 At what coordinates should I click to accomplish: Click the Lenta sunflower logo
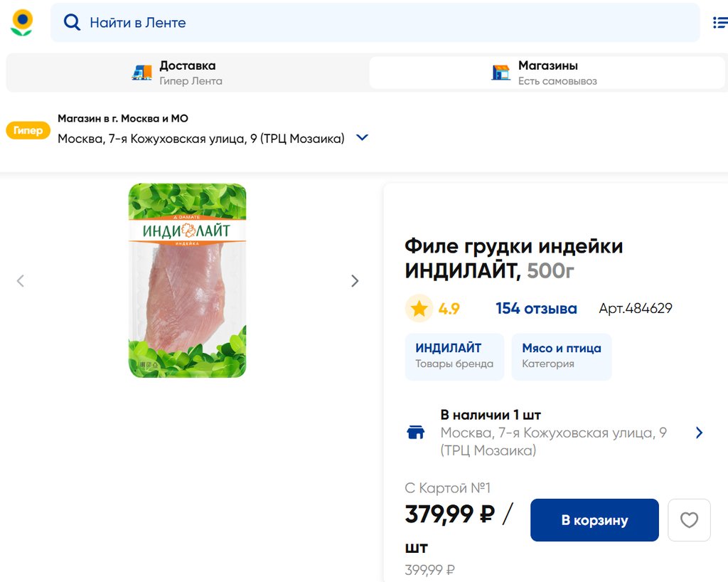(22, 23)
